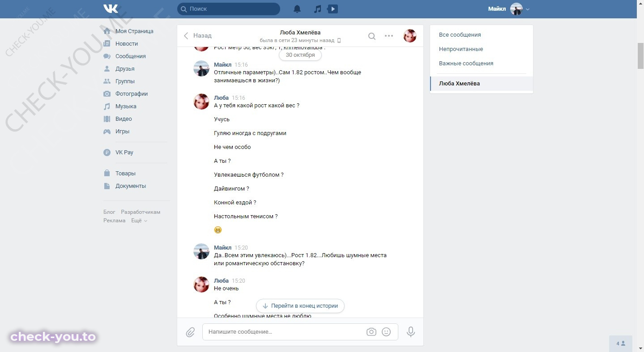The width and height of the screenshot is (644, 352).
Task: Click the chat bubble icon beside Сообщения
Action: tap(107, 56)
